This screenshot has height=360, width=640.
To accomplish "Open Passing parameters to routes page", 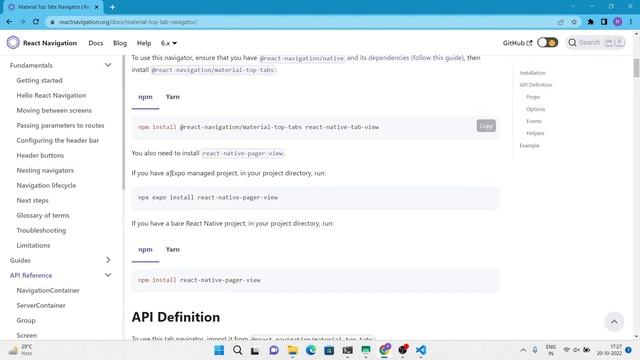I will [60, 125].
